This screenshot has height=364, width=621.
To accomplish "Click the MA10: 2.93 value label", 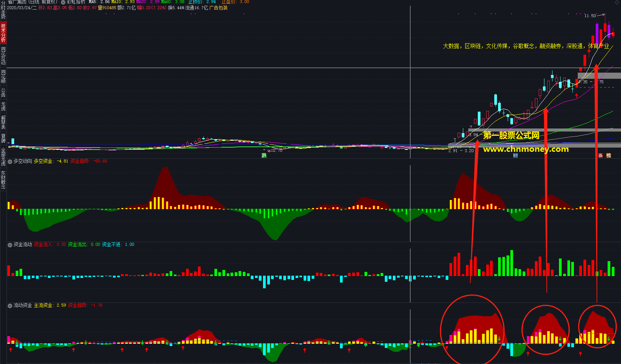I will pos(123,2).
